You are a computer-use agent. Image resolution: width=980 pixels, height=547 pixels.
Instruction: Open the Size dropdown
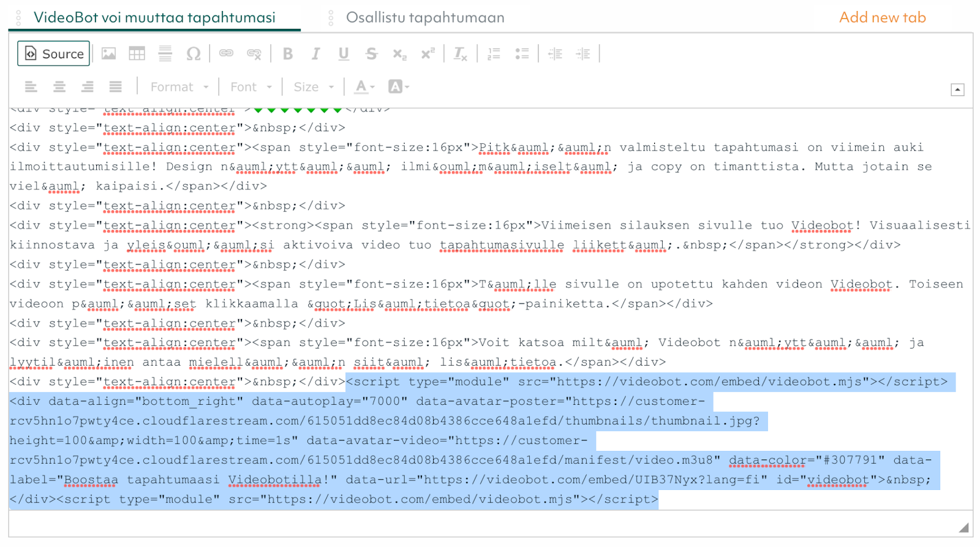point(314,87)
